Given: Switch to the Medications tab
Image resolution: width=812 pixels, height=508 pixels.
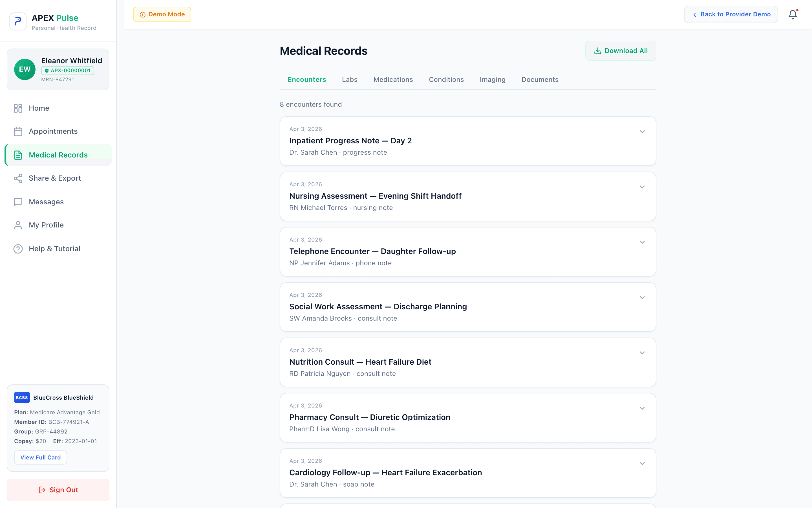Looking at the screenshot, I should point(393,80).
